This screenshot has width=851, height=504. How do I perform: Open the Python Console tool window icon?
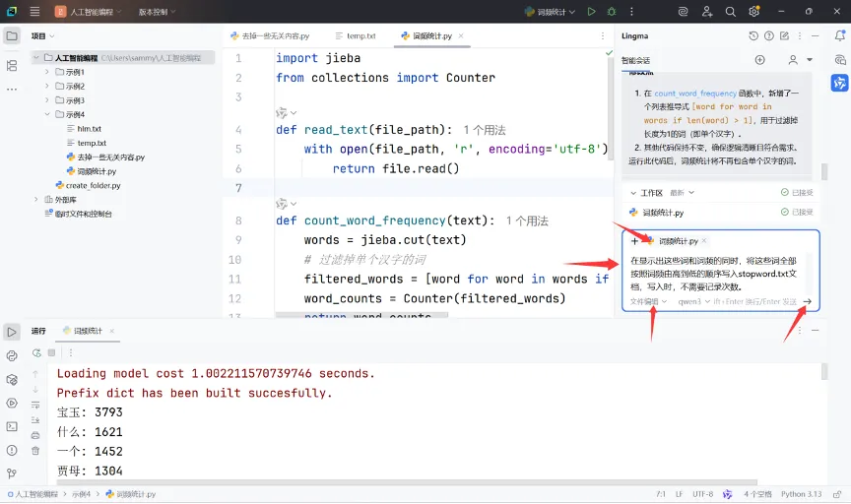click(12, 356)
